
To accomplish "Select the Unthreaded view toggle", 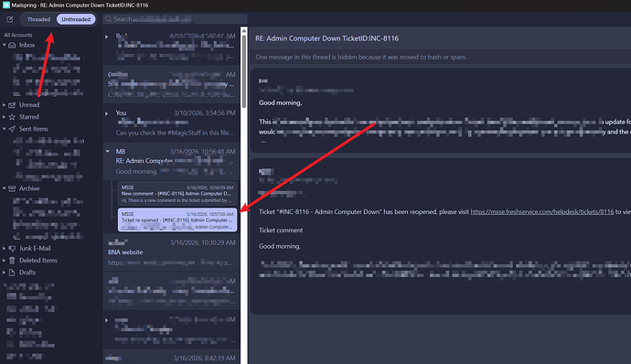I will click(76, 19).
